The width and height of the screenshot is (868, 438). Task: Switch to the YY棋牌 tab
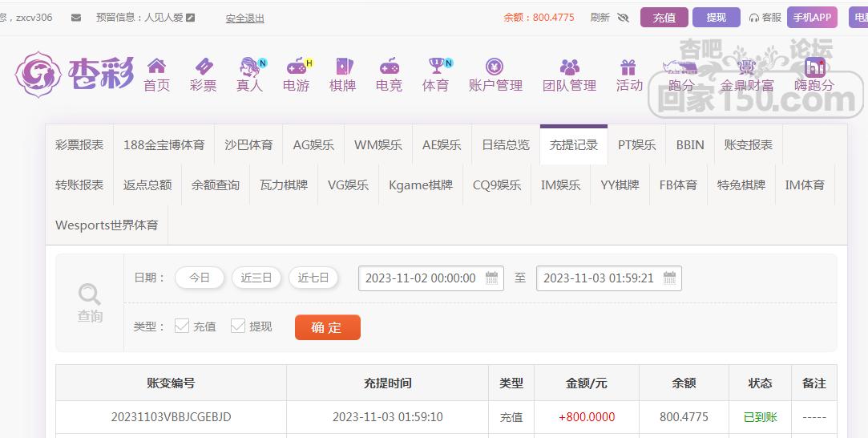pos(620,185)
